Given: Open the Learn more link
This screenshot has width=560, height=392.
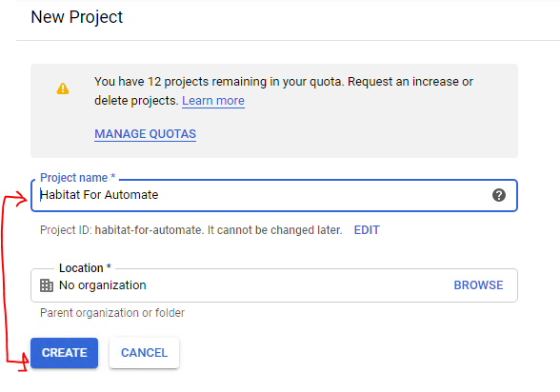Looking at the screenshot, I should point(213,101).
